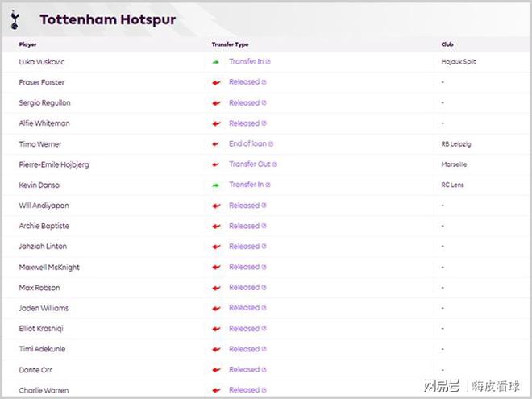
Task: Click green arrow icon in Kevin Danso row
Action: (x=215, y=185)
